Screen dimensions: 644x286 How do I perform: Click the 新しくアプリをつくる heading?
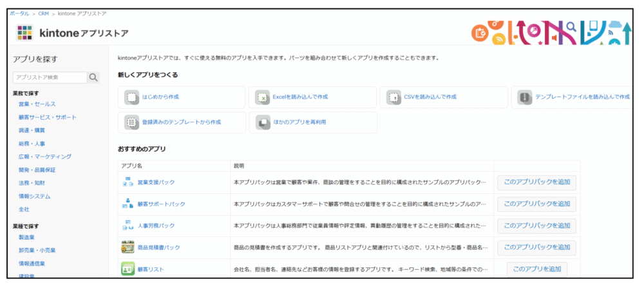click(148, 75)
